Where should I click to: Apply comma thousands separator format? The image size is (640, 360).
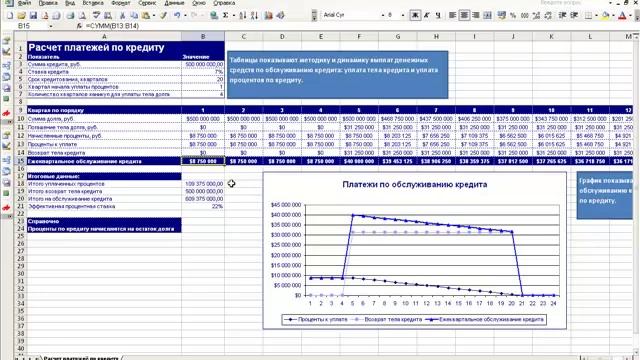(525, 16)
